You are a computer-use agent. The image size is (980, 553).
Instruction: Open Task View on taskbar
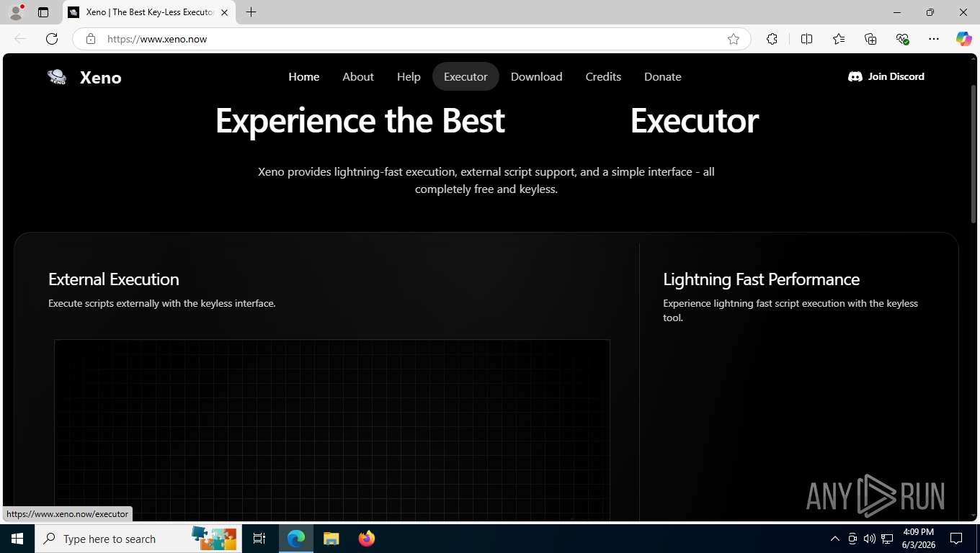[259, 539]
